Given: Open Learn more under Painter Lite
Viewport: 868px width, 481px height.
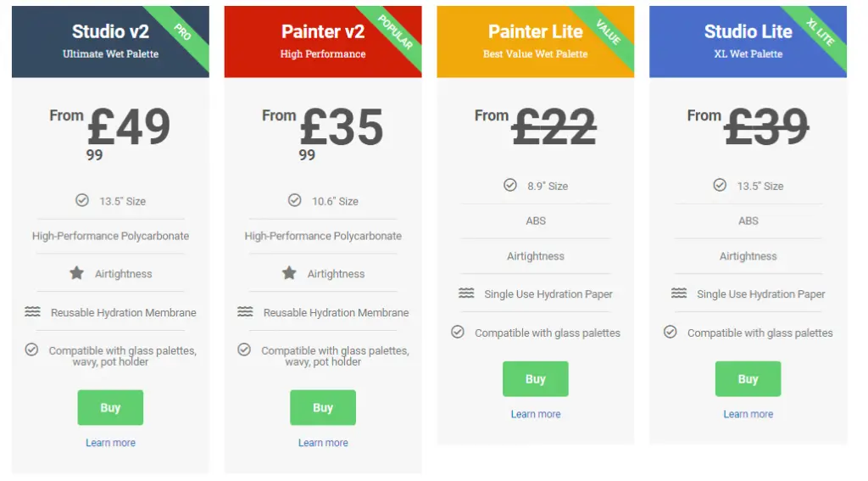Looking at the screenshot, I should tap(536, 413).
